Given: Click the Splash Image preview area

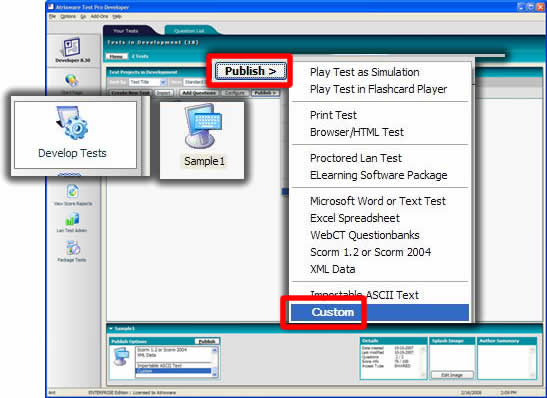Looking at the screenshot, I should click(x=452, y=358).
